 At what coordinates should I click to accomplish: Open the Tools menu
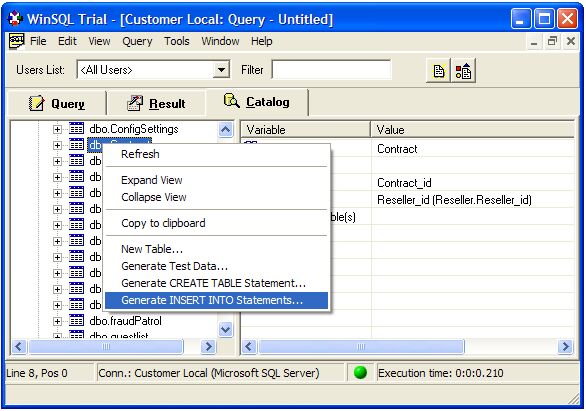pos(177,41)
